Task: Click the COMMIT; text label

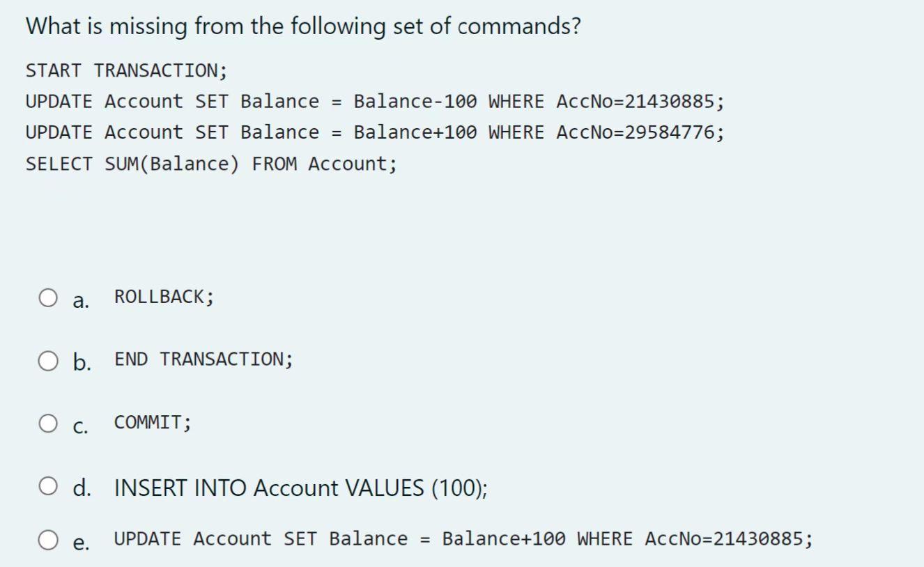Action: [x=151, y=421]
